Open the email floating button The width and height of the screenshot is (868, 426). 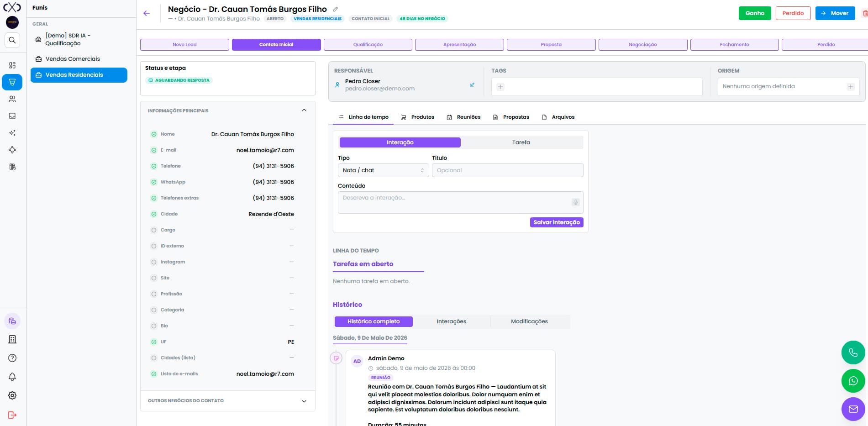point(853,409)
